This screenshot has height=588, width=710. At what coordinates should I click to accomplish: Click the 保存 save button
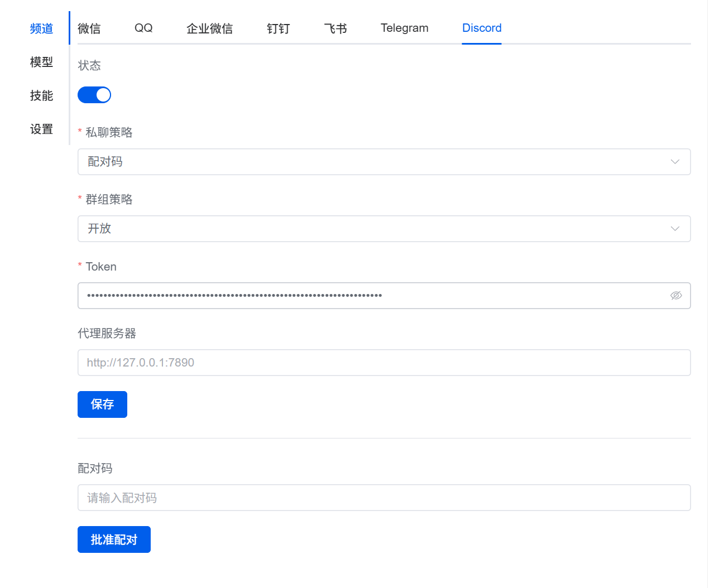coord(102,404)
